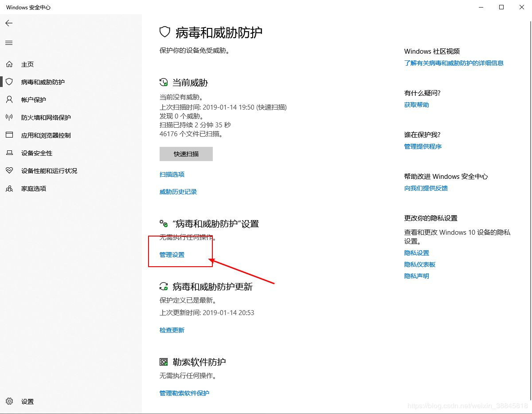This screenshot has height=414, width=532.
Task: Click the 当前威胁 heading
Action: pos(190,83)
